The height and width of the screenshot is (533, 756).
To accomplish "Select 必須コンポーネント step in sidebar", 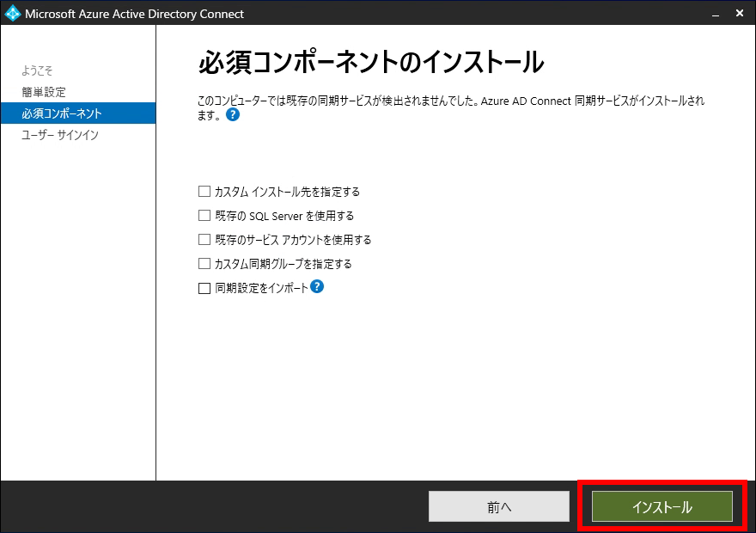I will (x=78, y=113).
